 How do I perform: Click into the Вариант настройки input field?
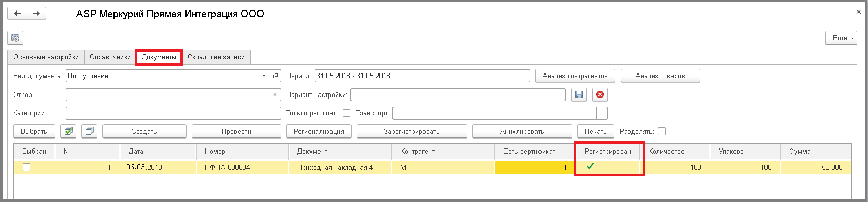[x=458, y=95]
